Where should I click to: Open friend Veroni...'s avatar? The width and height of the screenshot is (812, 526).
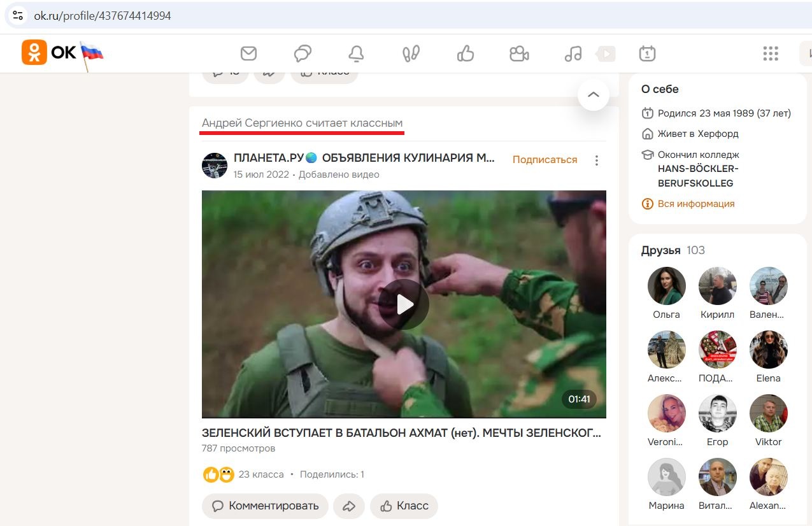(667, 413)
